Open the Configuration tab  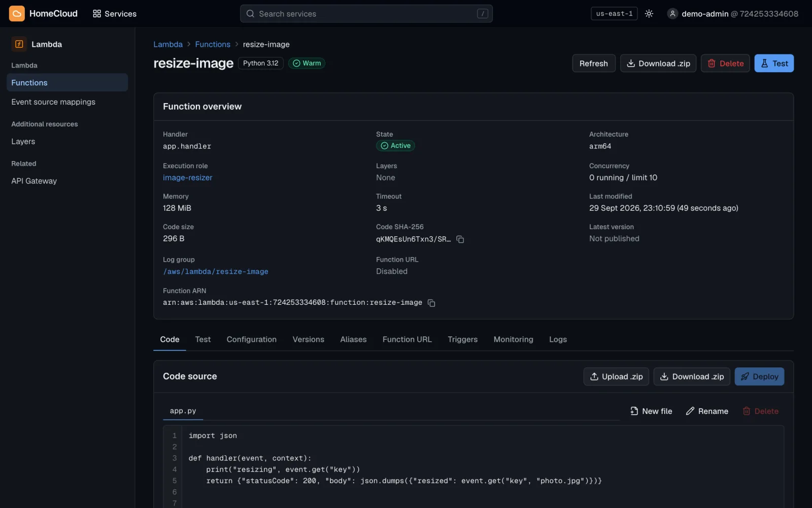(252, 339)
